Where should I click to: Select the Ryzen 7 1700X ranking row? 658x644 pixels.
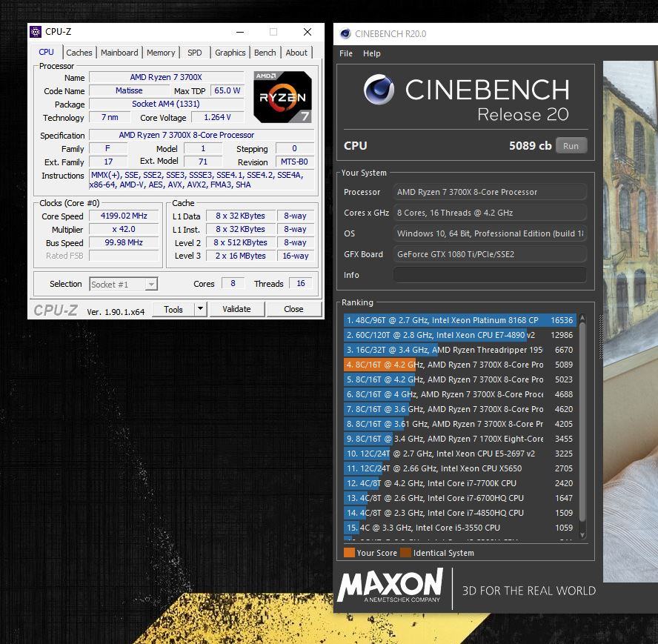coord(460,439)
